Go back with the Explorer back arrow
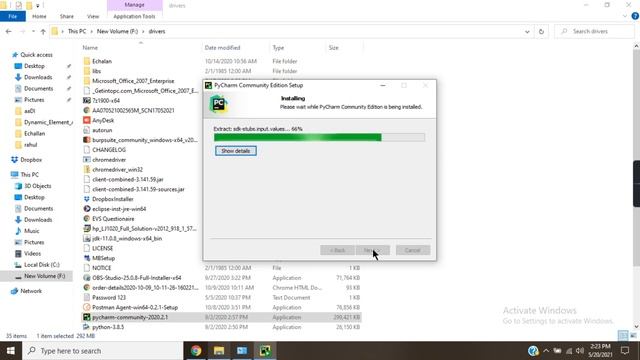640x360 pixels. point(9,31)
